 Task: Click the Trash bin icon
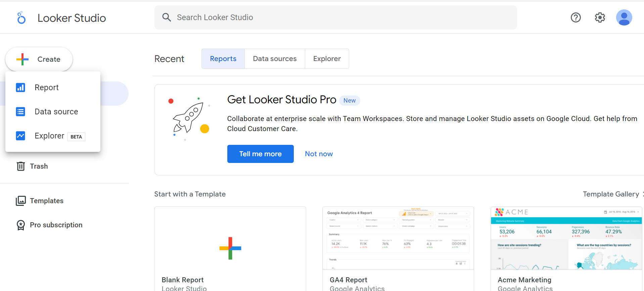pos(21,166)
